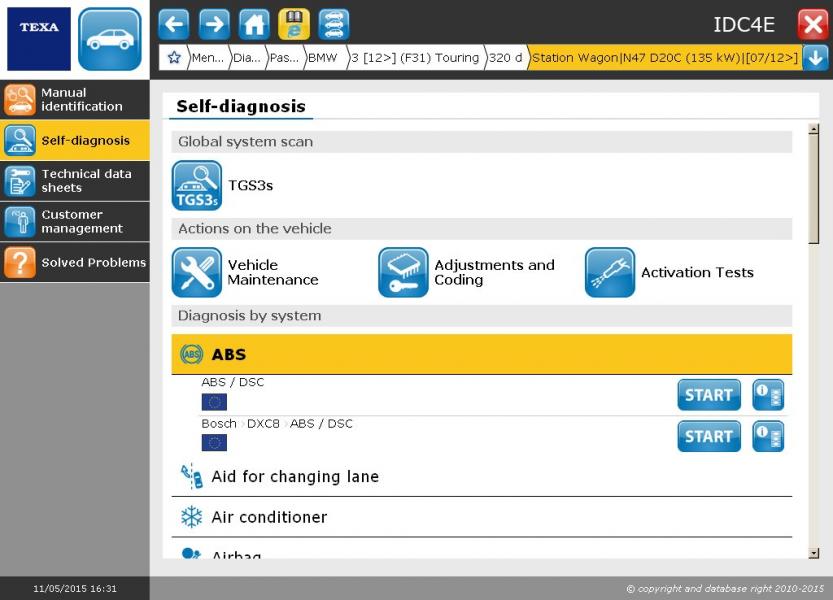This screenshot has width=833, height=600.
Task: Collapse the ABS system section
Action: pyautogui.click(x=482, y=354)
